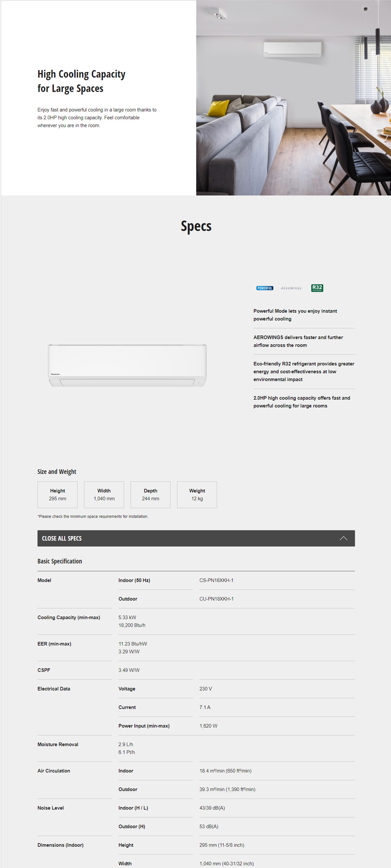This screenshot has width=391, height=868.
Task: Click the AEROWINGS logo icon
Action: point(291,288)
